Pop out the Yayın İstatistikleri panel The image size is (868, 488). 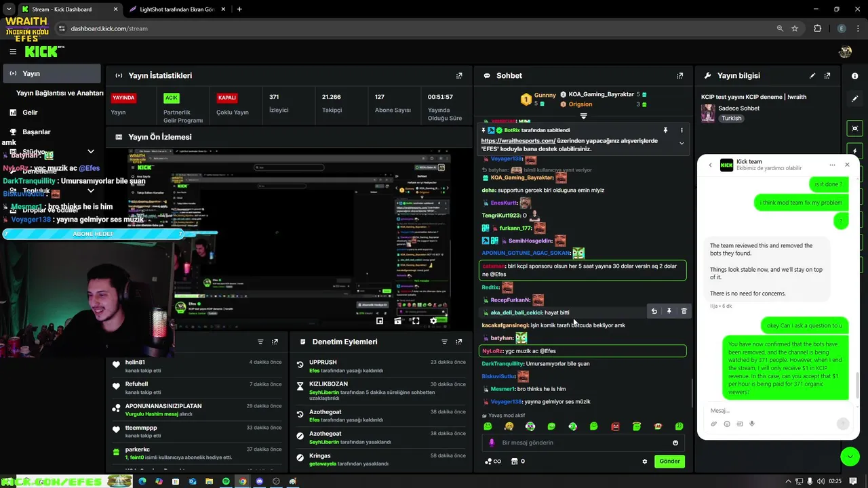point(459,76)
